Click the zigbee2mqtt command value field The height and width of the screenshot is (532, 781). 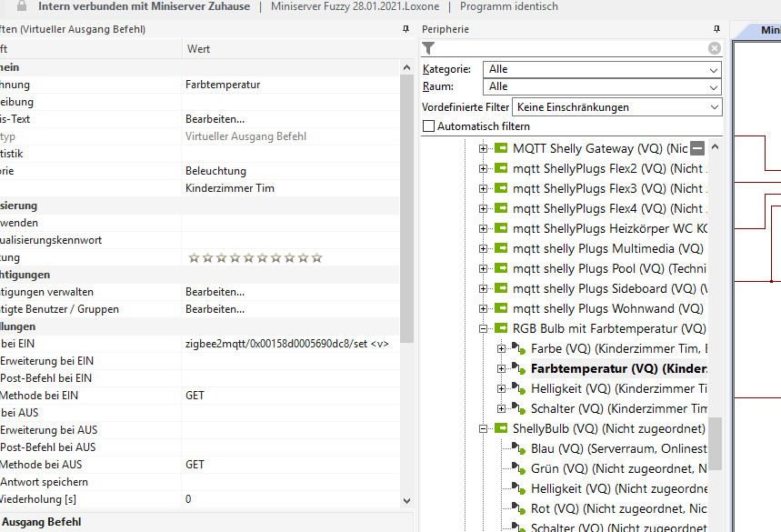(x=286, y=345)
